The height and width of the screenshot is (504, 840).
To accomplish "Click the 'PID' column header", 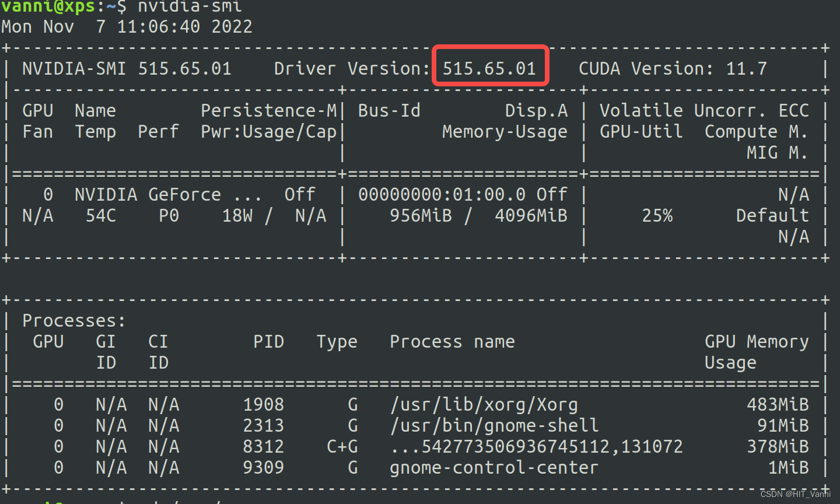I will click(268, 342).
